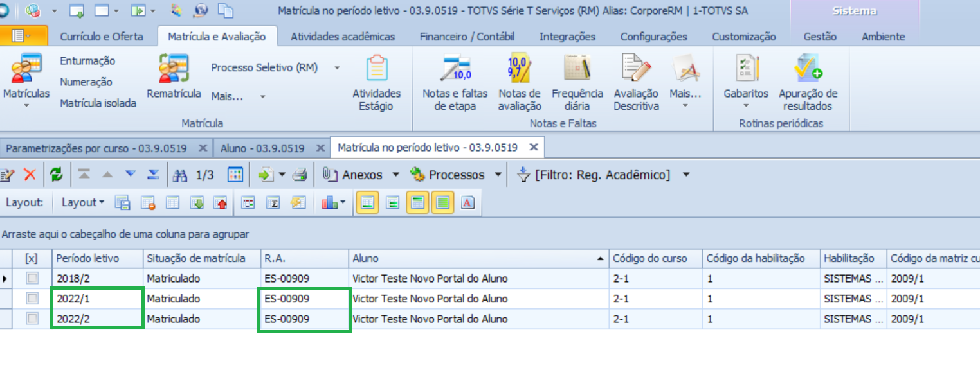This screenshot has width=980, height=368.
Task: Open Gabaritos in Rotinas periódicas
Action: [746, 80]
